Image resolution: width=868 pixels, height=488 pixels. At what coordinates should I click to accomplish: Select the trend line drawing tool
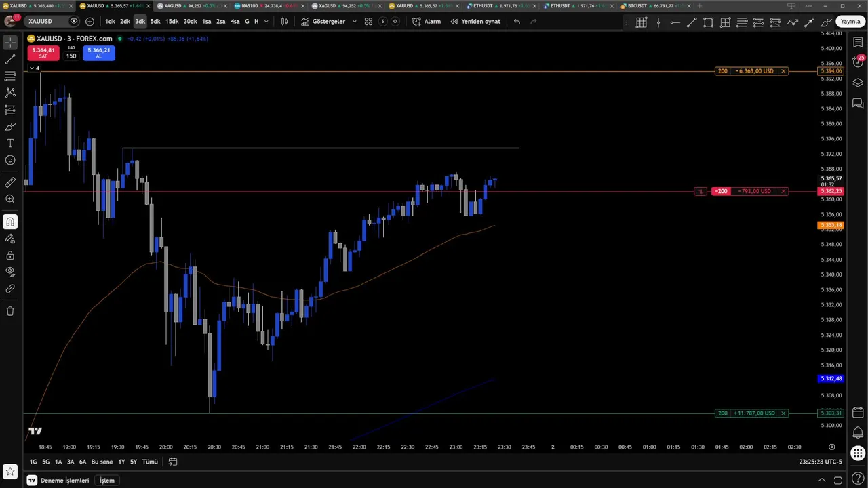coord(10,60)
